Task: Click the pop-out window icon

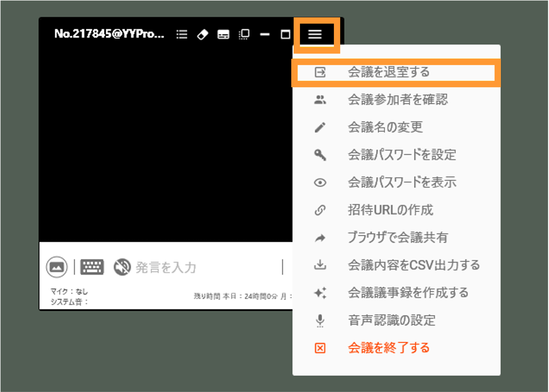Action: [x=244, y=34]
